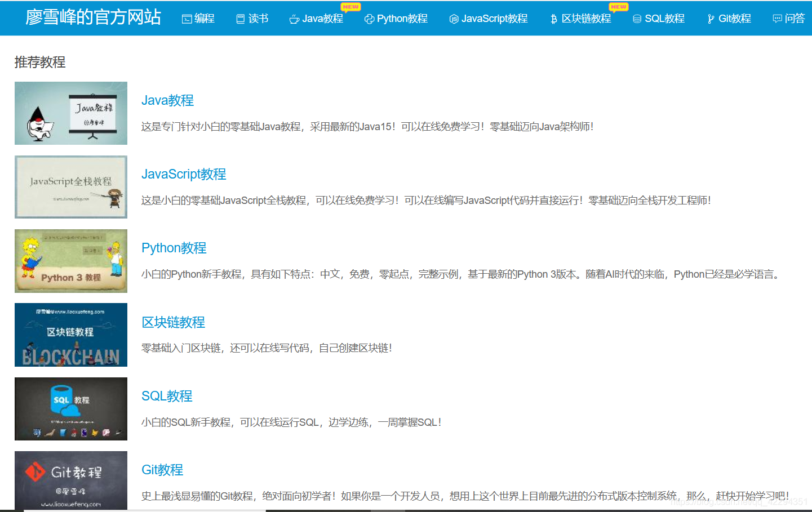Click Java course description mentioning Java15
Viewport: 812px width, 512px height.
coord(367,127)
